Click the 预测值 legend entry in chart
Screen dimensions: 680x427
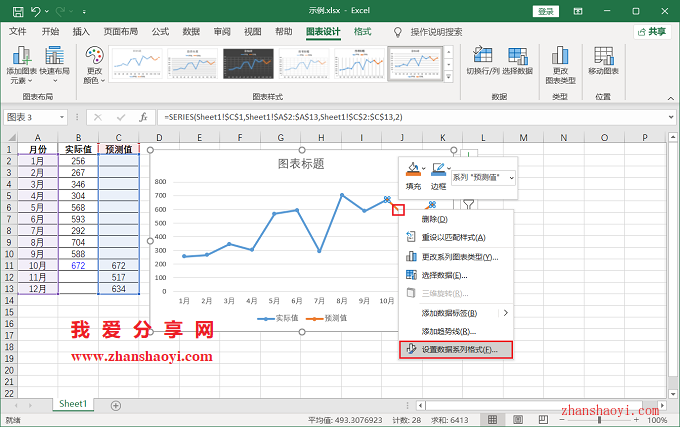(x=327, y=318)
